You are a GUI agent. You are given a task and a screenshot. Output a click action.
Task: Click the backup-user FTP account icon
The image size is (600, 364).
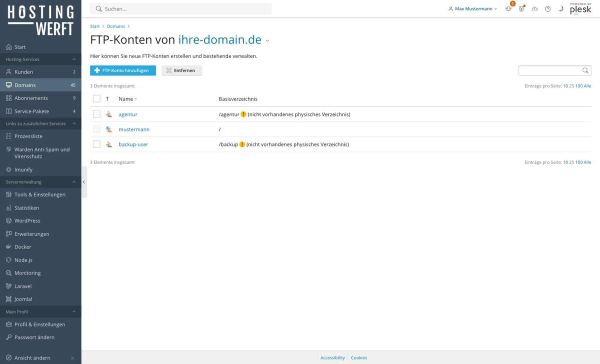(108, 144)
